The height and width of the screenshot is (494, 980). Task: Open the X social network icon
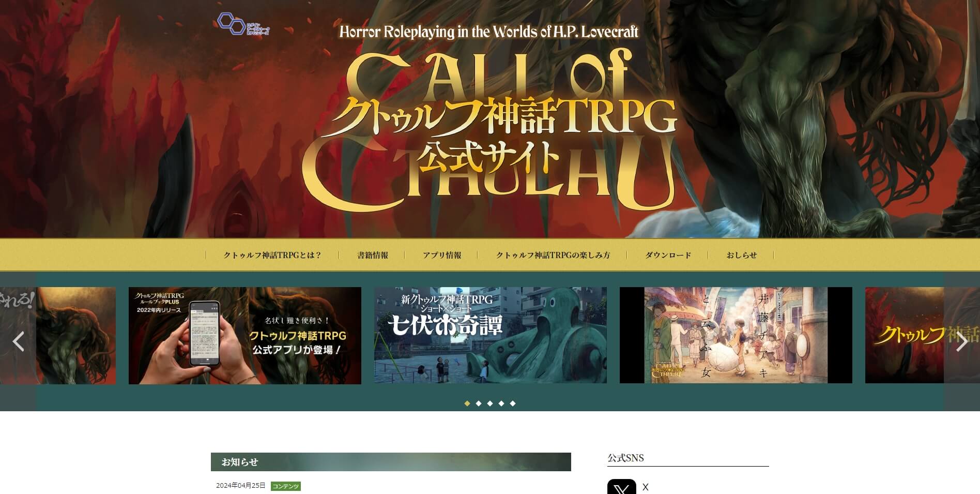pos(621,487)
